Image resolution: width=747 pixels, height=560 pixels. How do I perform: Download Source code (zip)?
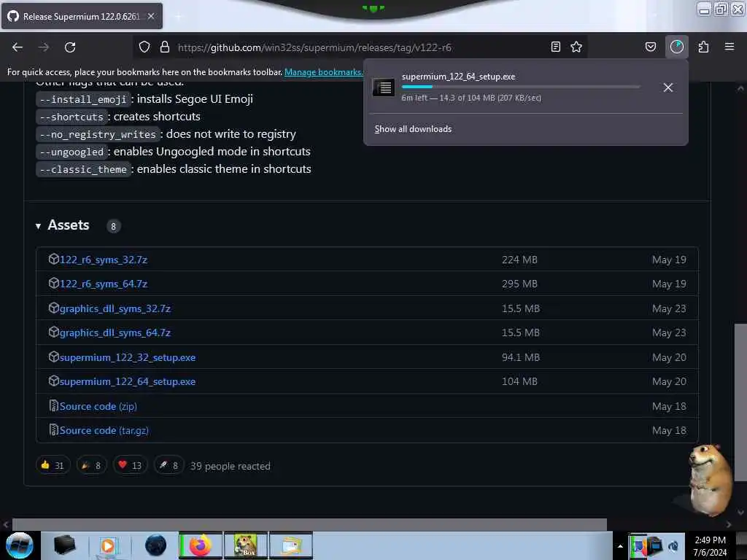click(98, 407)
